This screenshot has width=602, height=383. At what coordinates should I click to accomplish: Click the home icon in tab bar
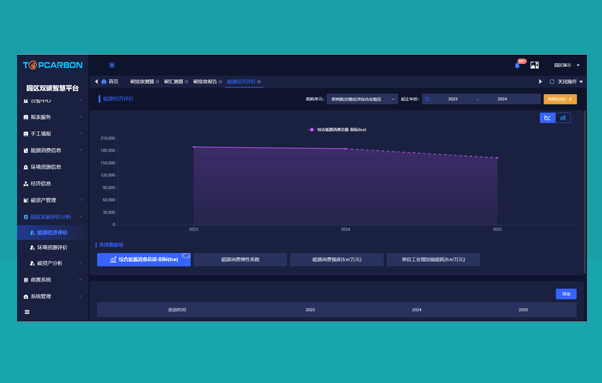click(x=104, y=81)
